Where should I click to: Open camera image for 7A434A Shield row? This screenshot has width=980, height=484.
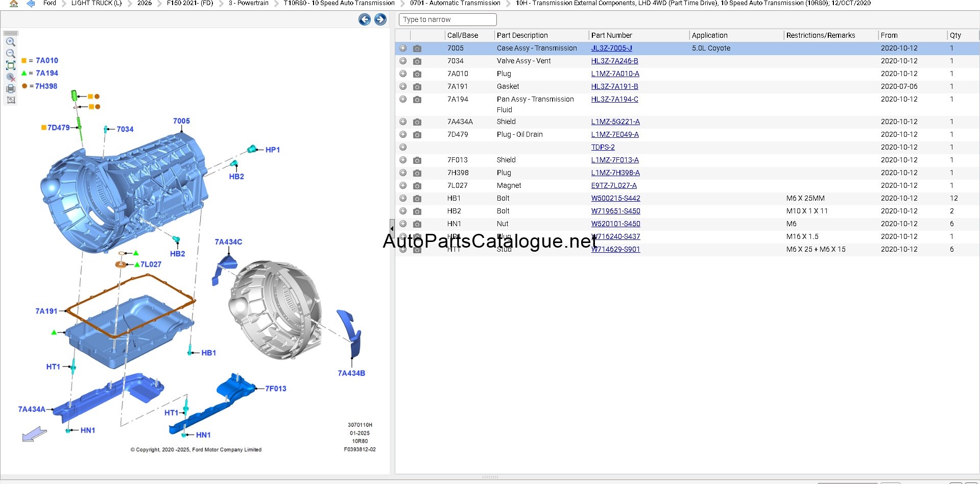417,122
